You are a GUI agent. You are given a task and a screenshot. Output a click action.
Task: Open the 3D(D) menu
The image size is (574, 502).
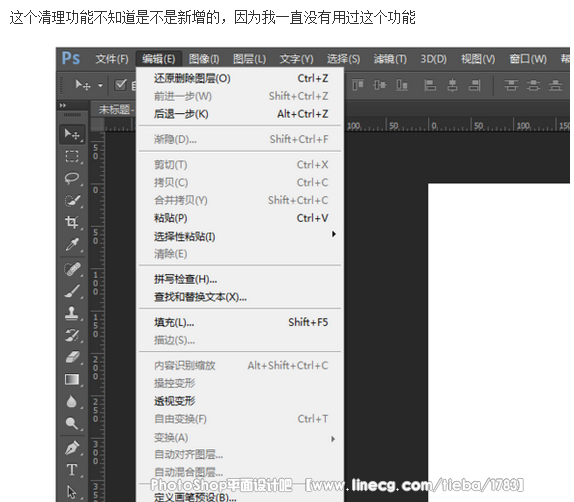433,59
